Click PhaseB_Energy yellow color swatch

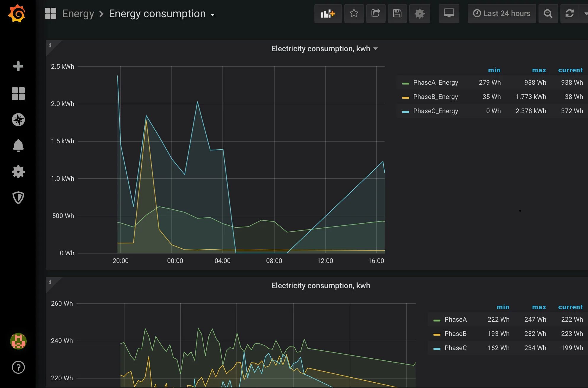(405, 97)
